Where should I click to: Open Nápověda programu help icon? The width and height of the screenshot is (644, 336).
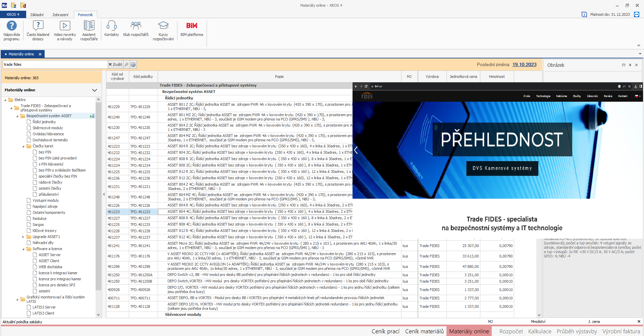coord(11,31)
